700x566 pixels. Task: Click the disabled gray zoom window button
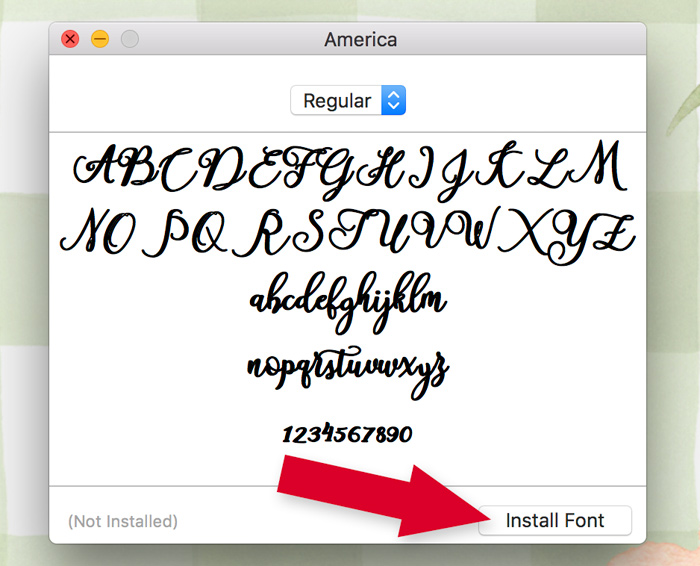coord(130,39)
